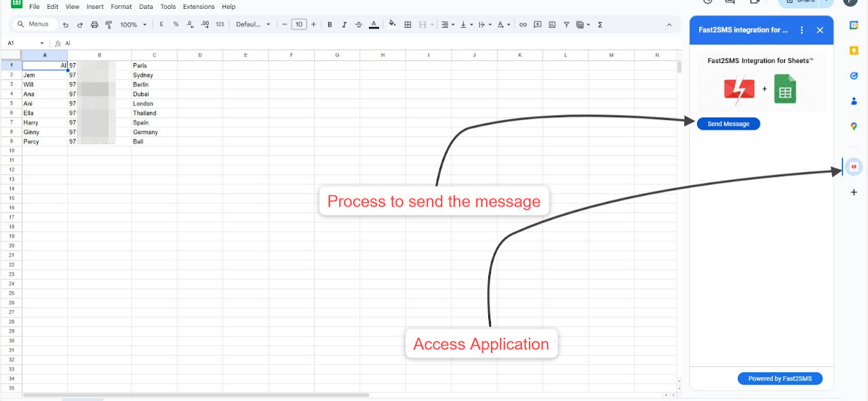Click the print icon in the toolbar

tap(94, 24)
